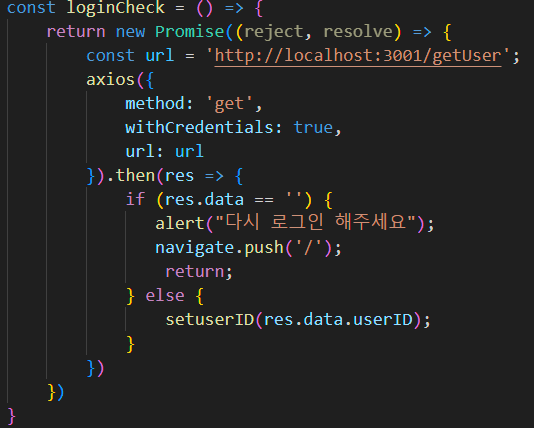This screenshot has width=534, height=428.
Task: Click the else keyword
Action: point(165,295)
